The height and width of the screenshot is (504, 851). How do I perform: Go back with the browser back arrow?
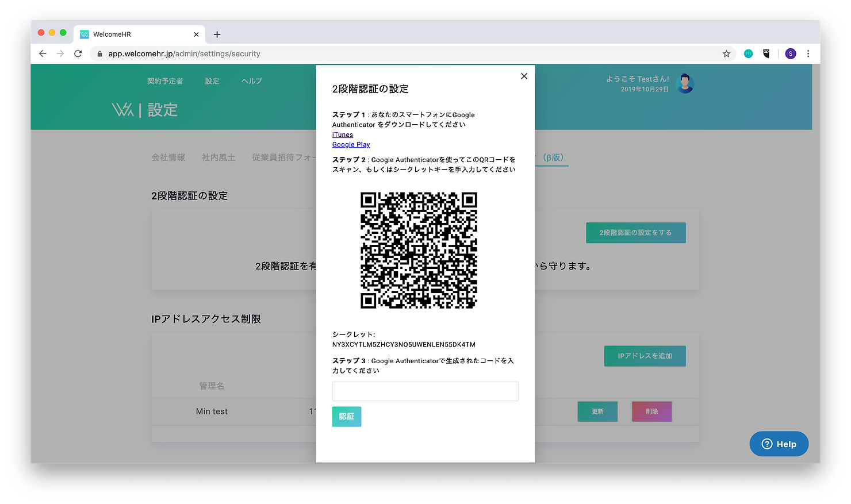point(43,53)
